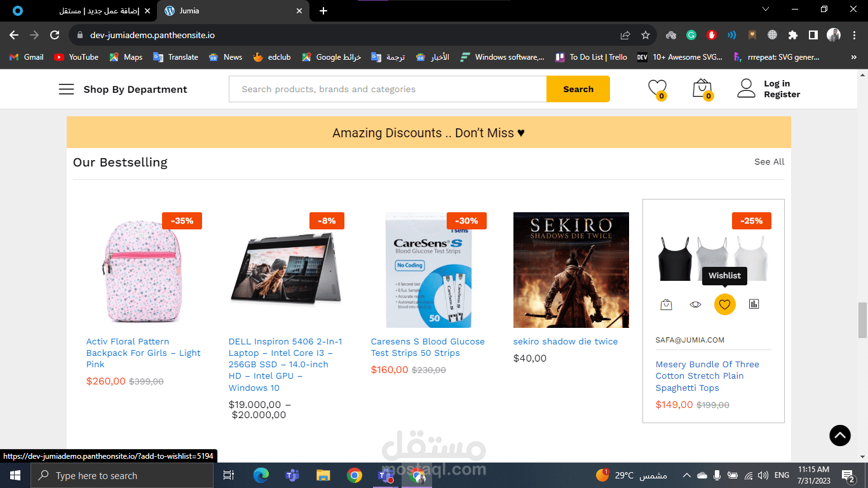Click See All for Our Bestselling

[769, 161]
